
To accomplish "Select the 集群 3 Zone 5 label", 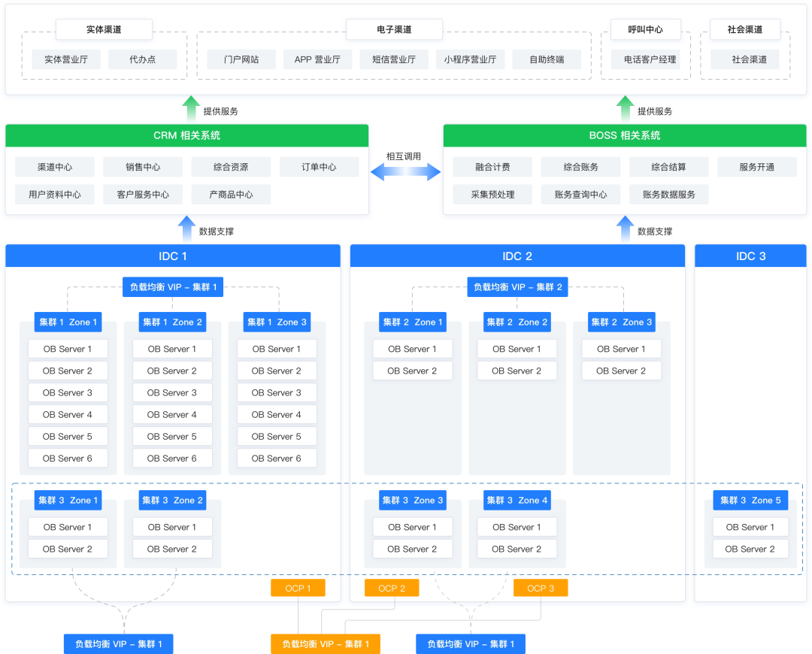I will 750,500.
